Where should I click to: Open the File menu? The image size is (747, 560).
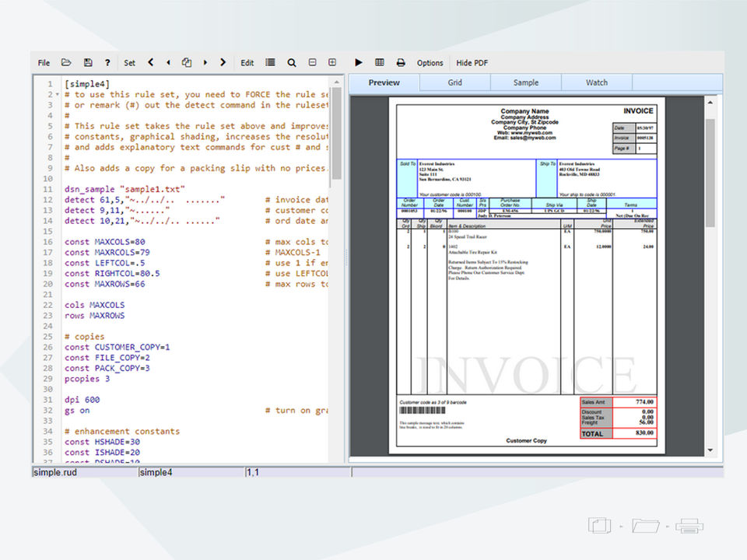click(x=44, y=63)
